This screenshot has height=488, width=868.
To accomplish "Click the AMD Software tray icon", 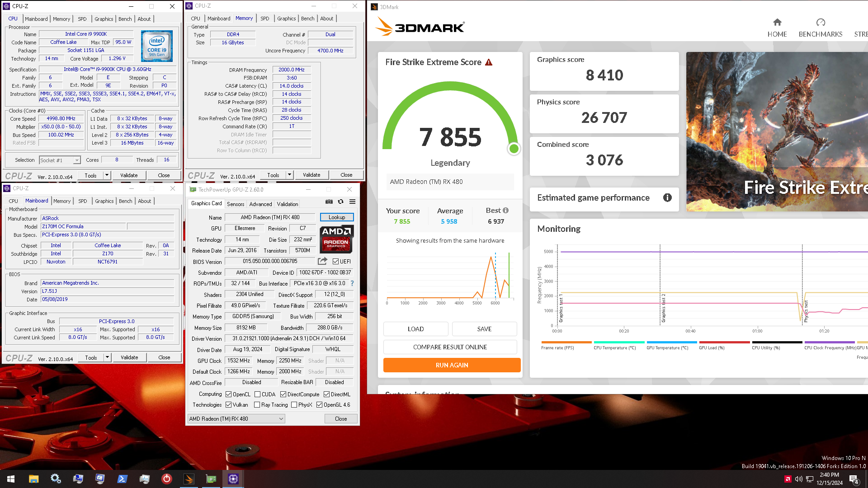I will (788, 479).
